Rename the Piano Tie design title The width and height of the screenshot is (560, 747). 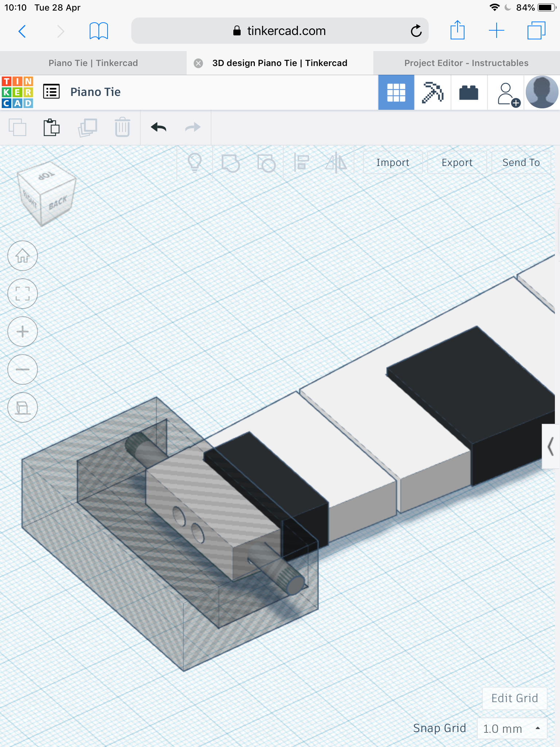pyautogui.click(x=96, y=92)
